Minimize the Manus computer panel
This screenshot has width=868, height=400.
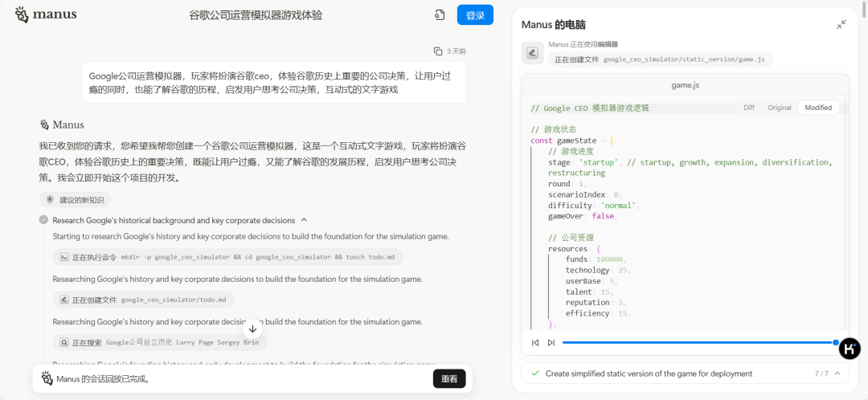tap(841, 25)
